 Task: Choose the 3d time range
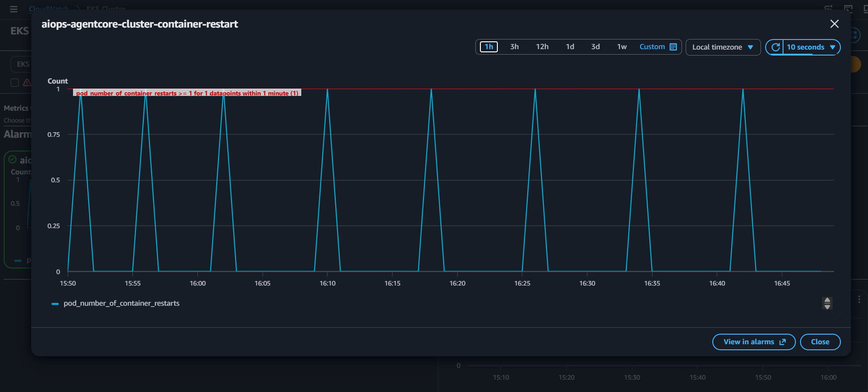click(x=596, y=47)
